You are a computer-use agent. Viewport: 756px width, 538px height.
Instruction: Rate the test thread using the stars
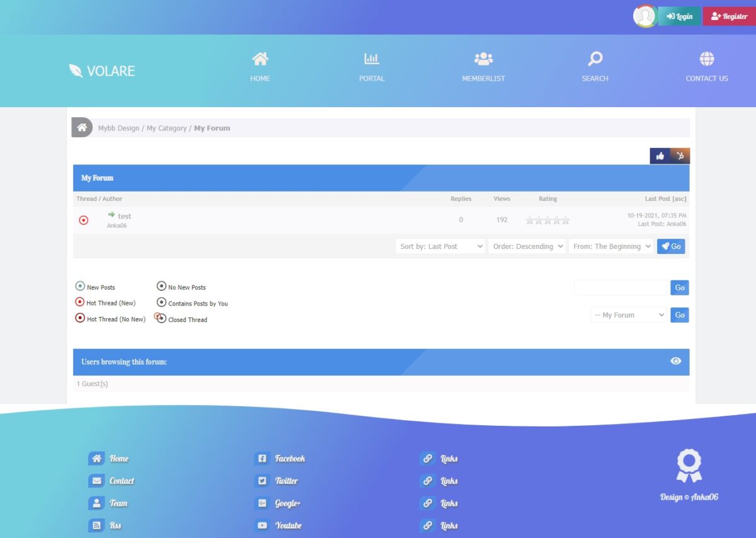tap(547, 220)
